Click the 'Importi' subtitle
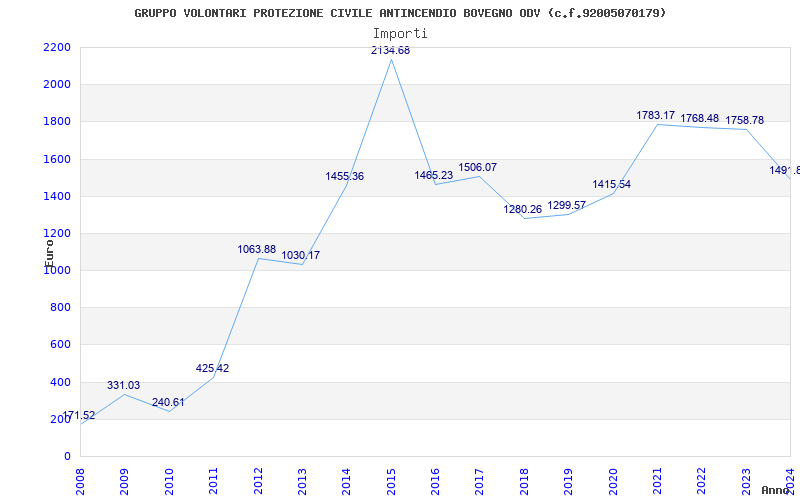 [x=400, y=34]
